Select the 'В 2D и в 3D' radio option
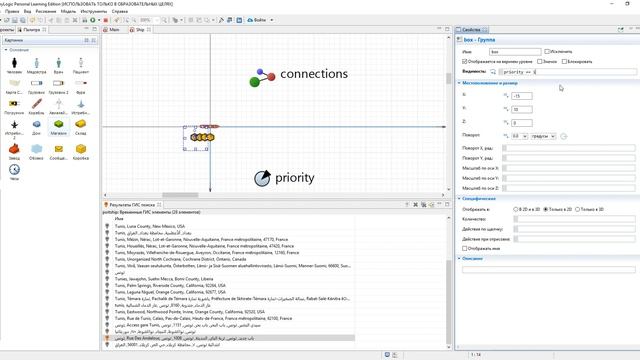Viewport: 640px width, 360px height. (x=516, y=209)
